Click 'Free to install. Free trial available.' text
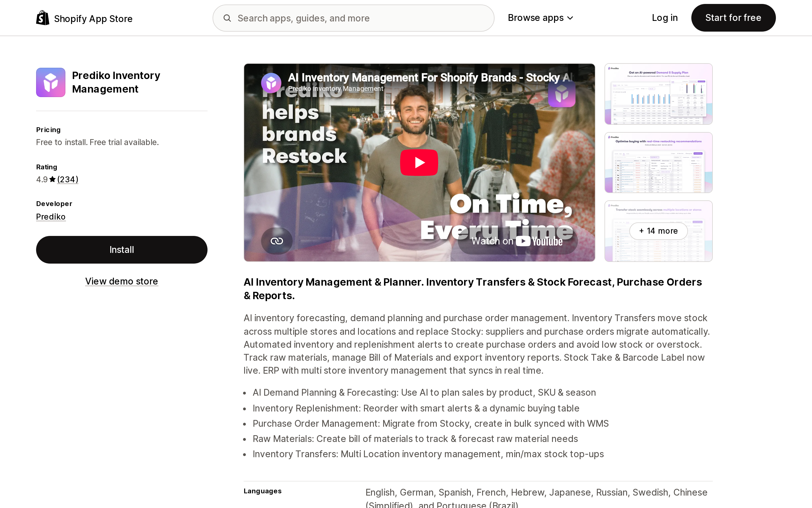812x508 pixels. (x=97, y=142)
